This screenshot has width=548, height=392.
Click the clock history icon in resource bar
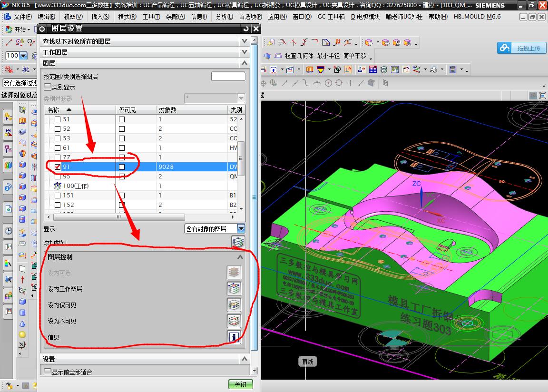pos(9,231)
